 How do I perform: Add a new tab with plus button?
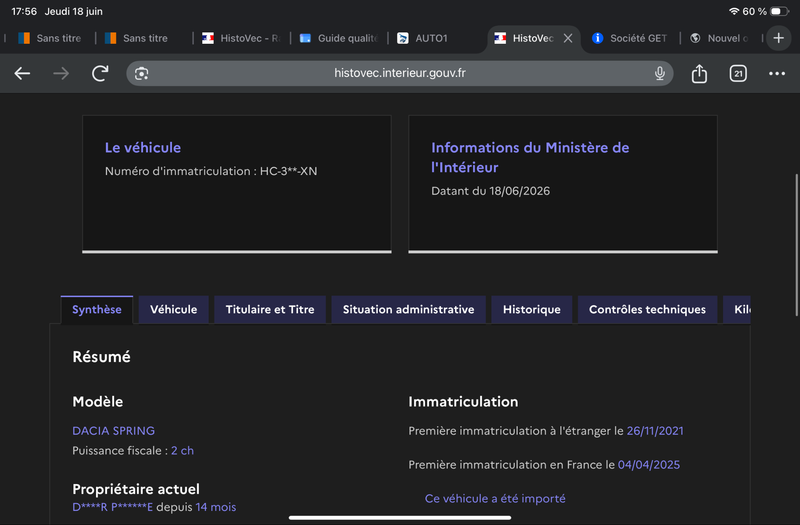click(779, 38)
